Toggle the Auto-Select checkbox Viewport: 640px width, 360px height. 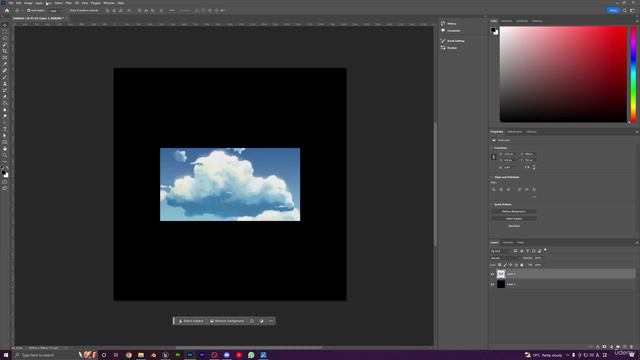point(28,11)
